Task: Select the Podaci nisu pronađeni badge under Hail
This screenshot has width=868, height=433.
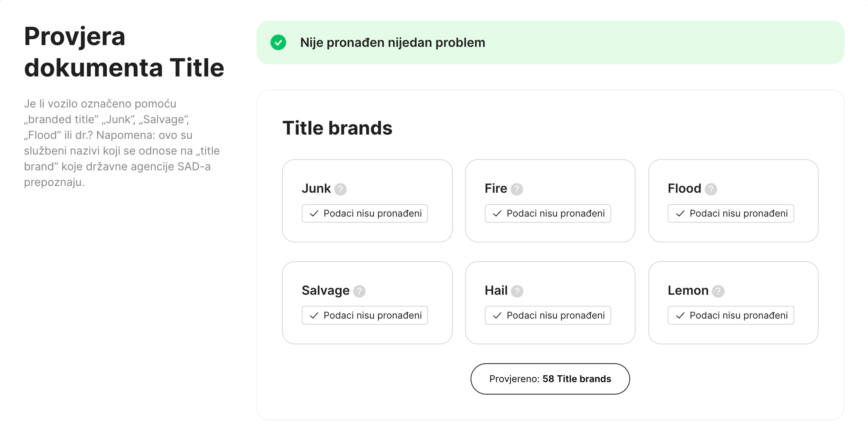Action: [547, 315]
